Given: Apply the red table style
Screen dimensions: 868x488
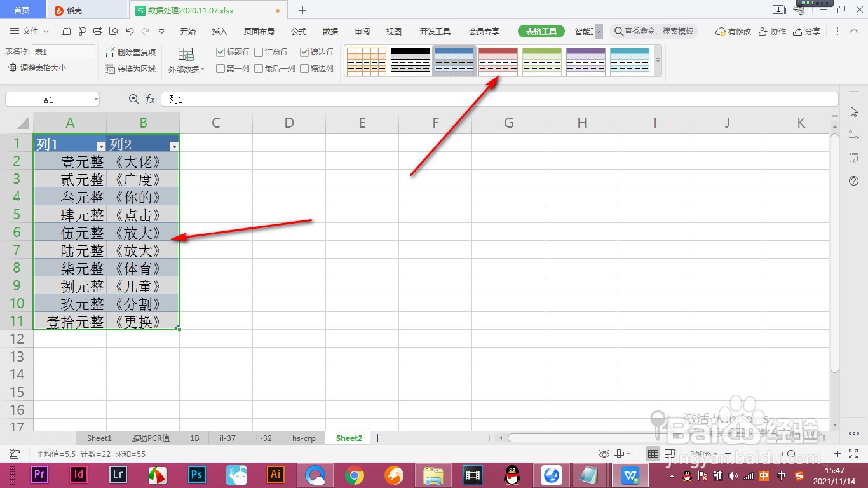Looking at the screenshot, I should coord(498,61).
